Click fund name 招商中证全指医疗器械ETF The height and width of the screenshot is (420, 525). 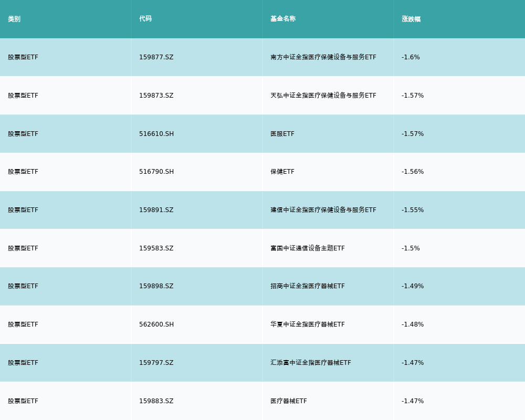point(307,286)
